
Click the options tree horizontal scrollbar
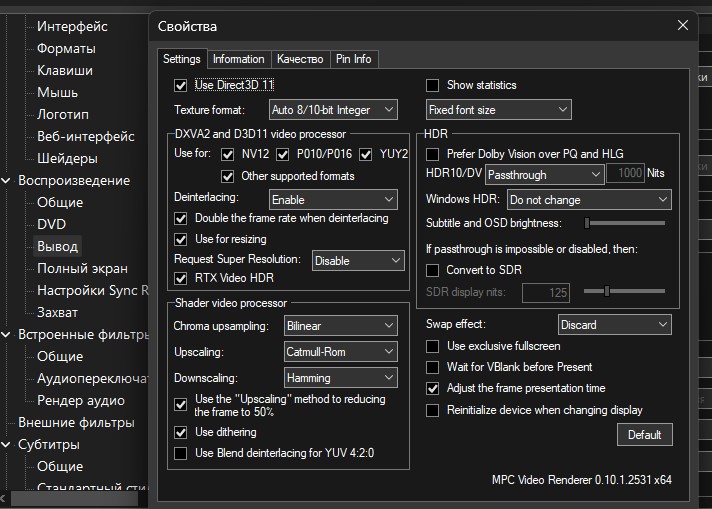tap(74, 499)
